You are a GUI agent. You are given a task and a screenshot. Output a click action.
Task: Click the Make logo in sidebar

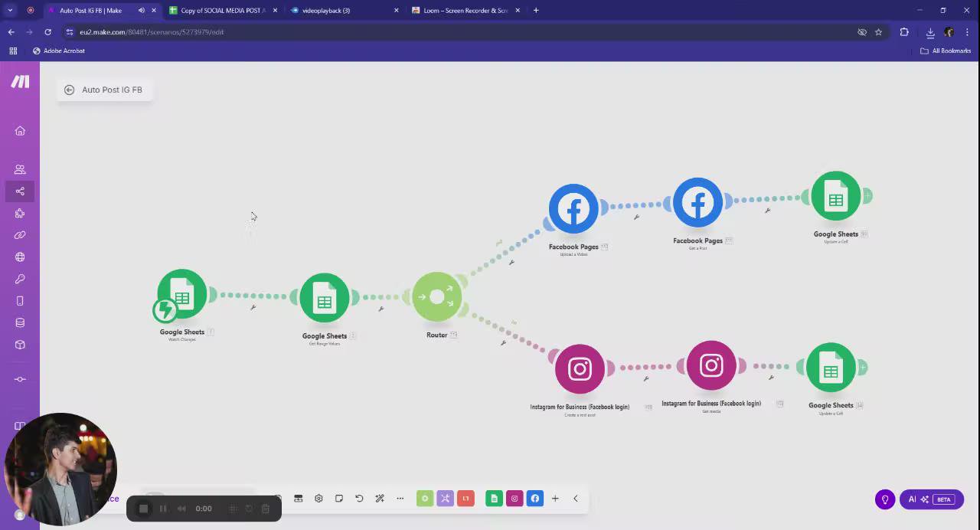pyautogui.click(x=20, y=81)
